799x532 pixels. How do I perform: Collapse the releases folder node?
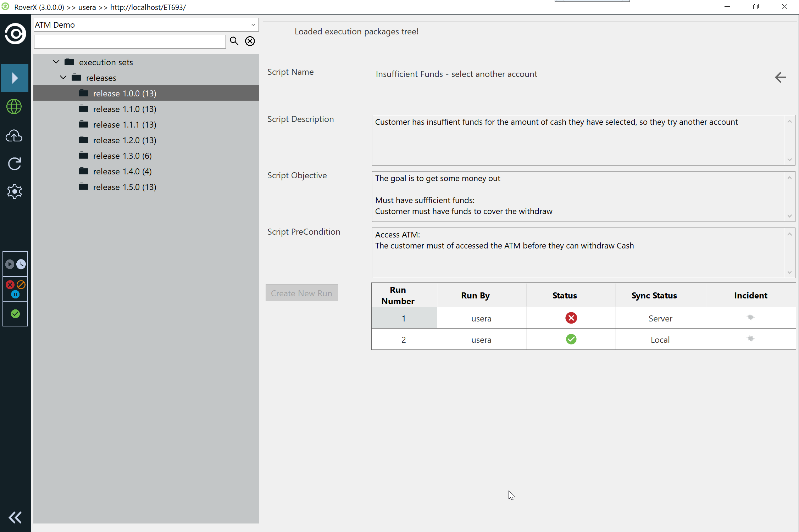click(x=63, y=78)
